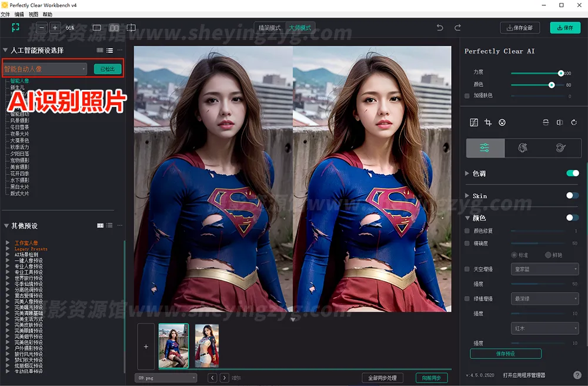Click the add image plus tile
Screen dimensions: 588x386
pyautogui.click(x=146, y=347)
